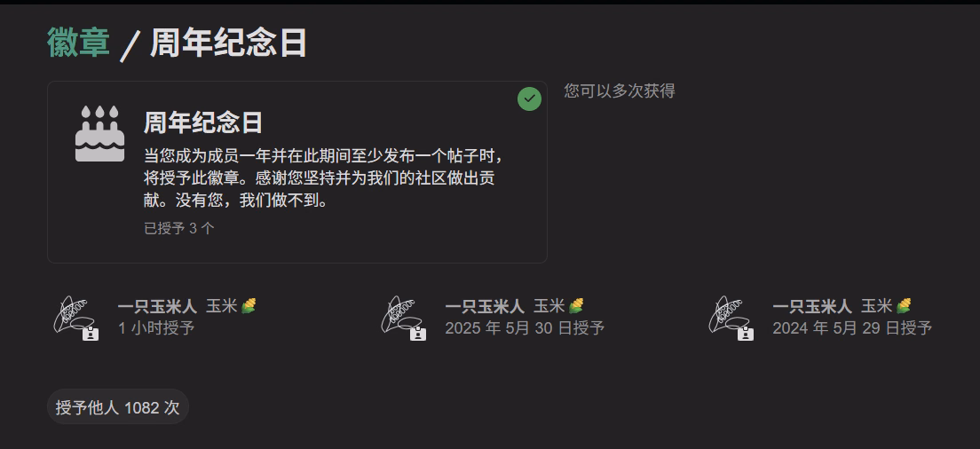Click ID badge icon on the 2024 entry avatar

(746, 333)
